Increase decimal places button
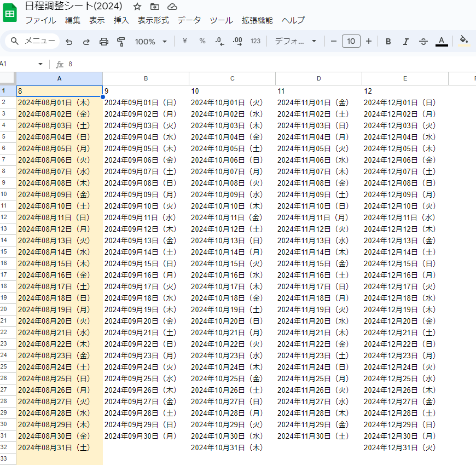Viewport: 476px width, 465px height. click(237, 41)
